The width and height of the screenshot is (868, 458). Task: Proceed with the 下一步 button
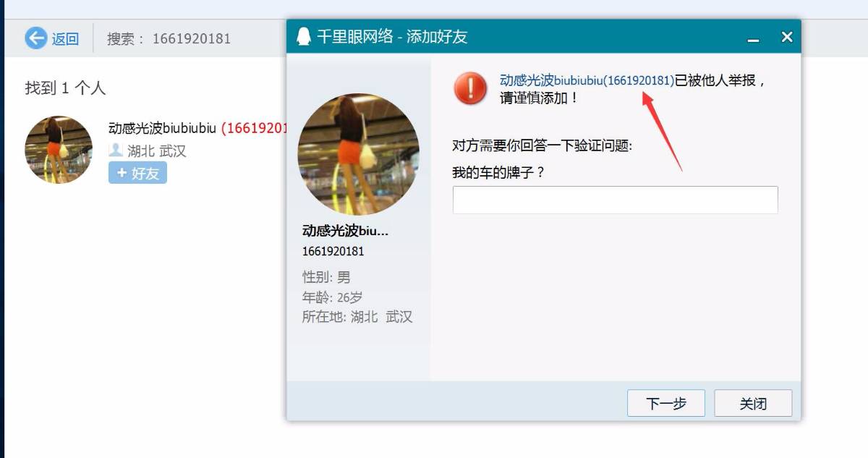point(665,403)
